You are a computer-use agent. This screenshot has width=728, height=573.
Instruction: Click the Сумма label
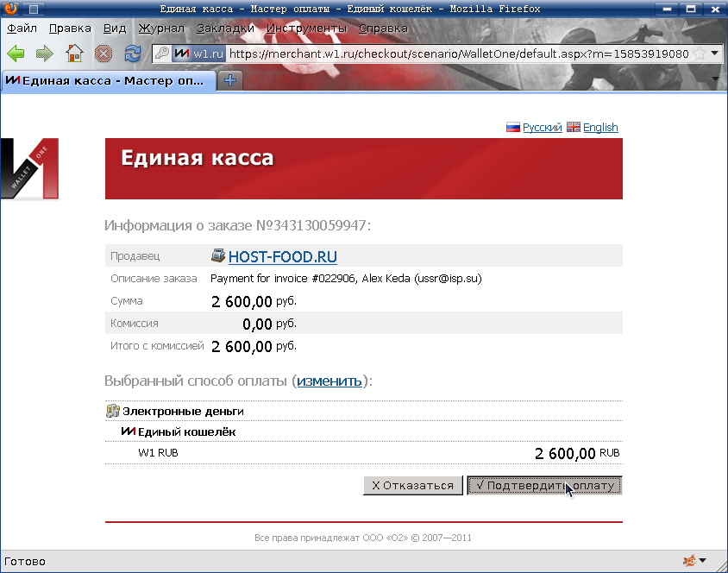pyautogui.click(x=126, y=301)
